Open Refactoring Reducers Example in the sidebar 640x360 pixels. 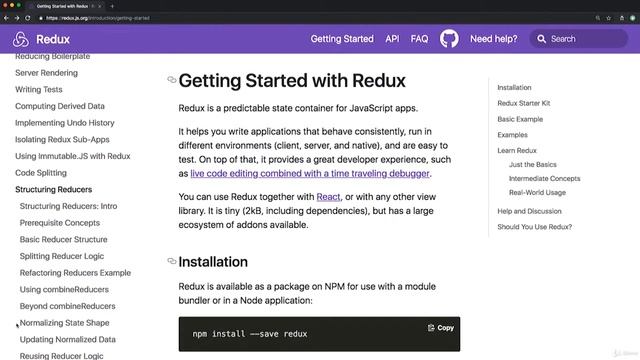(75, 273)
